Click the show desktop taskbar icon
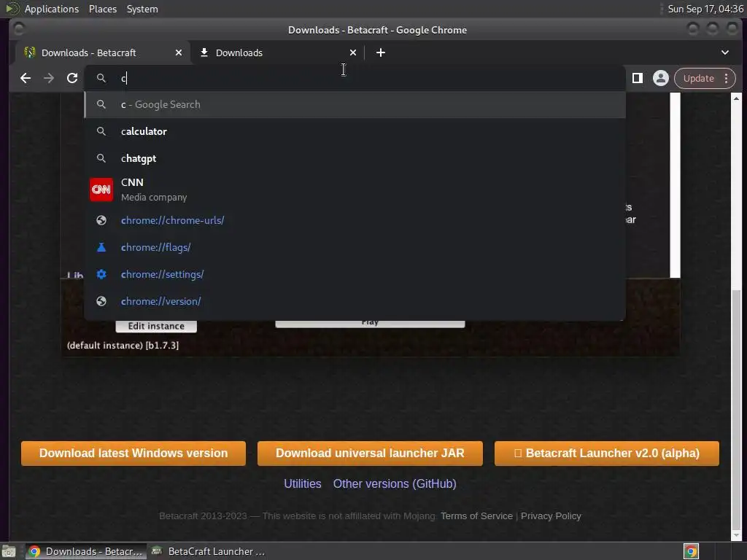Screen dimensions: 747x560 (x=9, y=551)
